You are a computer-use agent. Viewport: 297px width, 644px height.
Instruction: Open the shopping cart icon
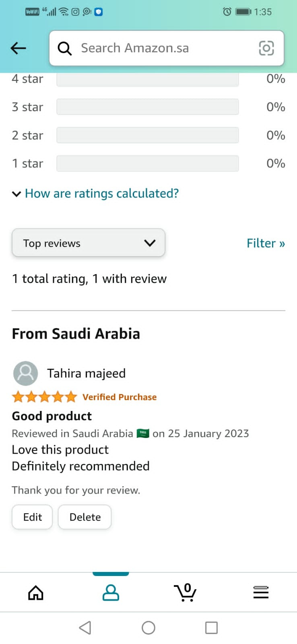[x=185, y=592]
